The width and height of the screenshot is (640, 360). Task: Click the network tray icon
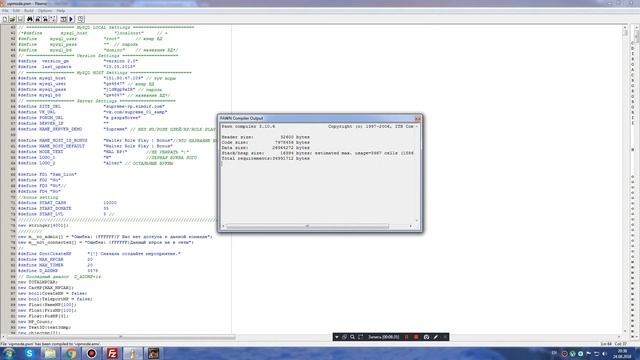click(597, 353)
